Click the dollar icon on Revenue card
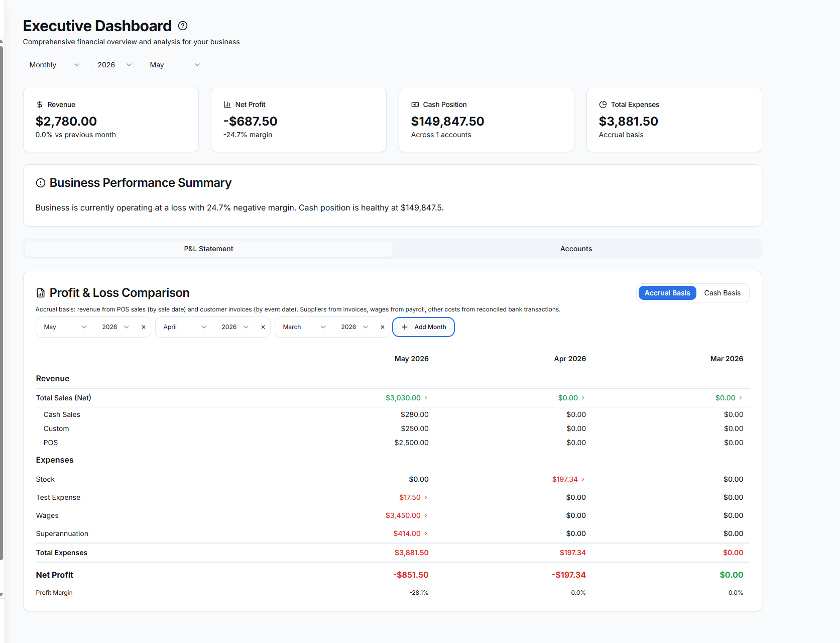 coord(40,104)
